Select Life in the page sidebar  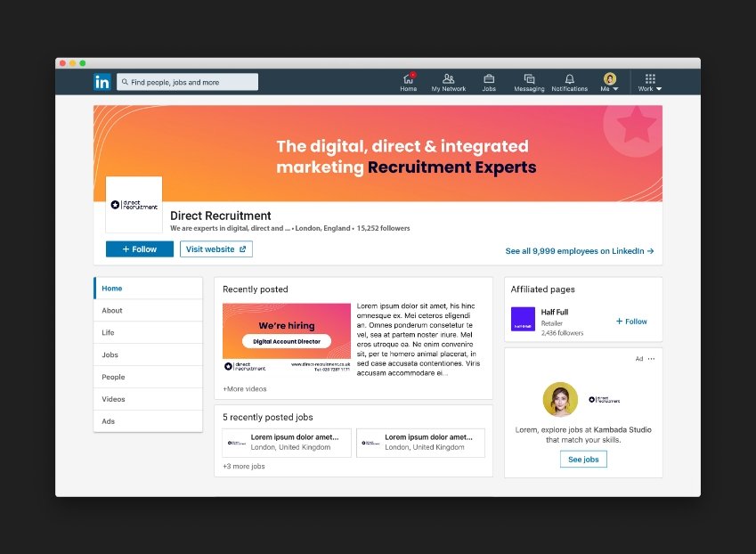coord(148,333)
